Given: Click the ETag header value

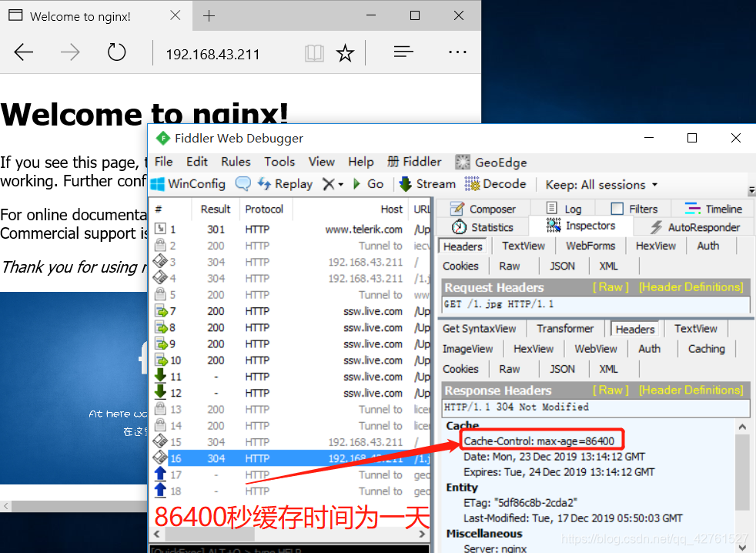Looking at the screenshot, I should tap(520, 503).
